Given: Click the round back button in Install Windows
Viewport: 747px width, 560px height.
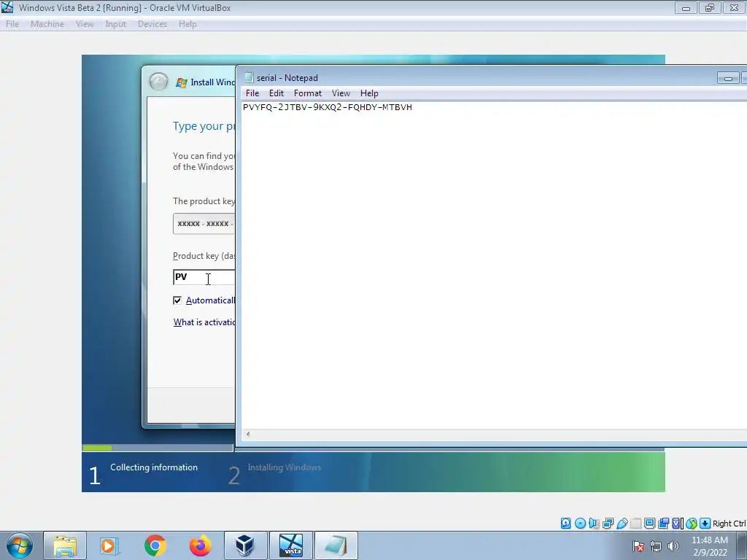Looking at the screenshot, I should tap(158, 82).
